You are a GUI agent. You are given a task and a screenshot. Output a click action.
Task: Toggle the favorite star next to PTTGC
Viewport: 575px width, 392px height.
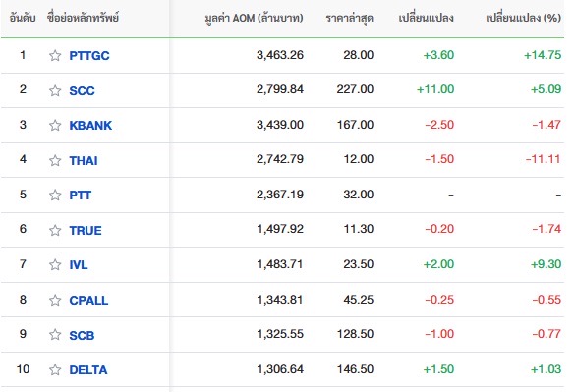pyautogui.click(x=55, y=55)
